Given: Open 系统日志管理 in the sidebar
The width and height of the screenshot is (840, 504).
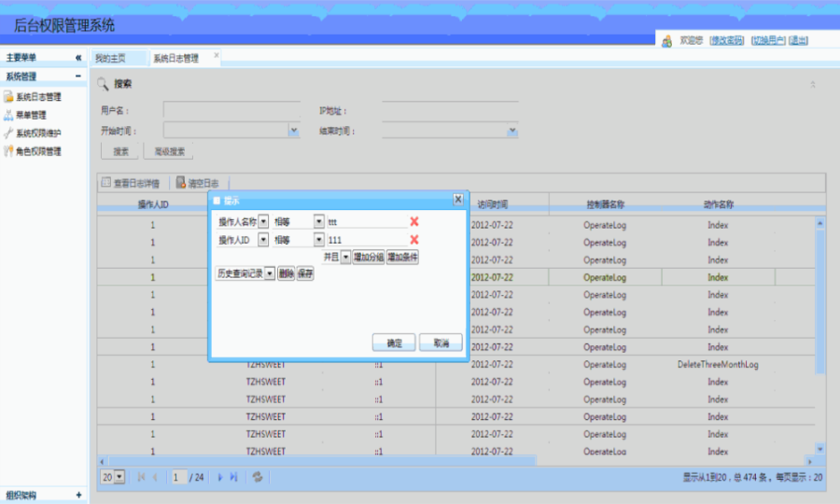Looking at the screenshot, I should point(33,97).
